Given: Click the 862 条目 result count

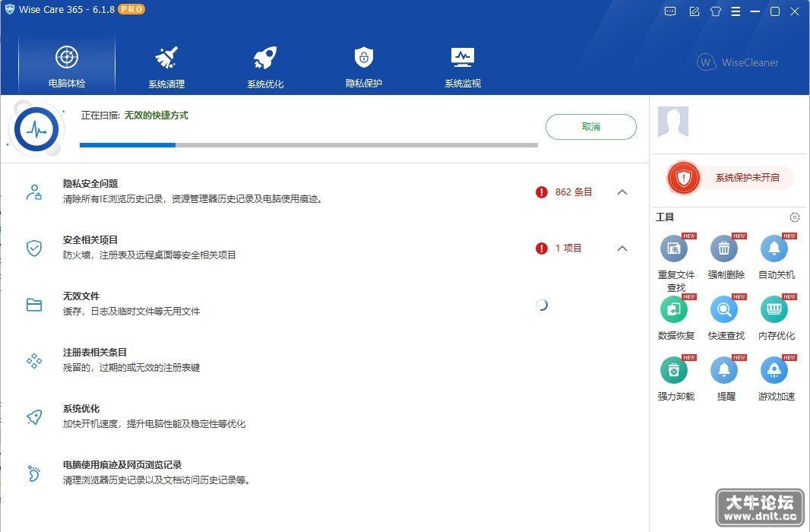Looking at the screenshot, I should pyautogui.click(x=574, y=192).
